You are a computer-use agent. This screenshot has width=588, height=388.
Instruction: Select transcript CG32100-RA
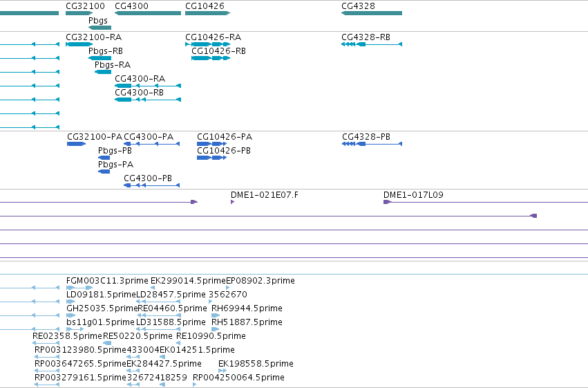pos(79,44)
